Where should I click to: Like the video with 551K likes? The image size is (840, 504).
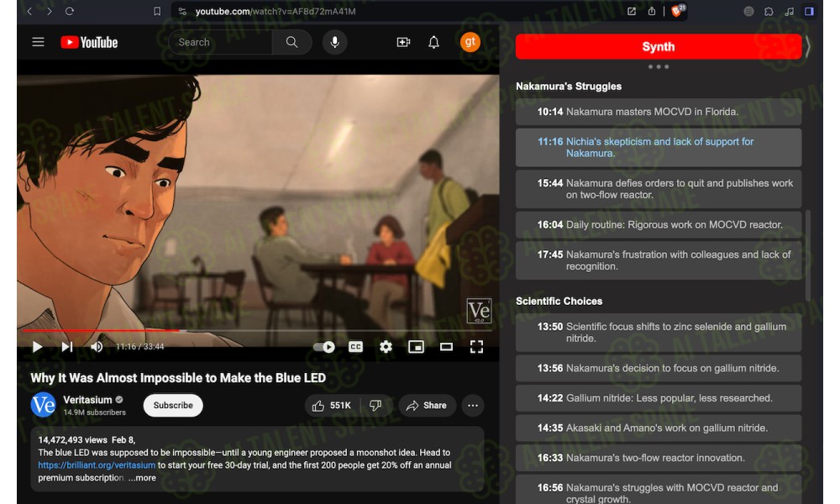[332, 406]
